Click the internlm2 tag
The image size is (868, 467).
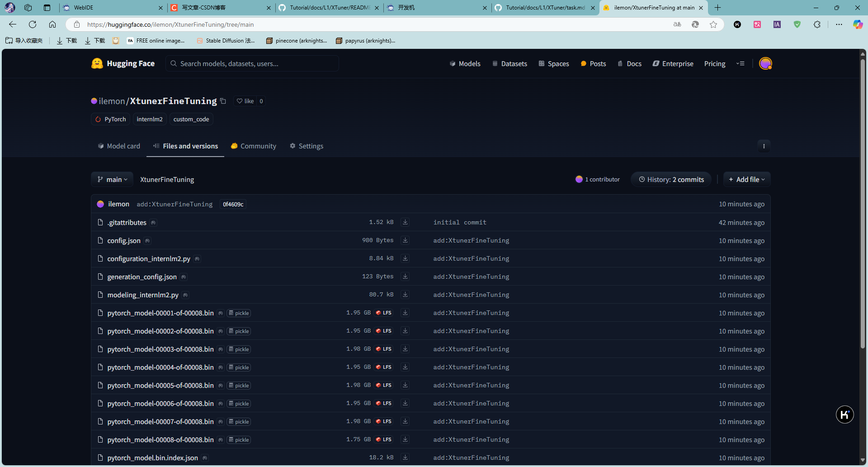(150, 119)
